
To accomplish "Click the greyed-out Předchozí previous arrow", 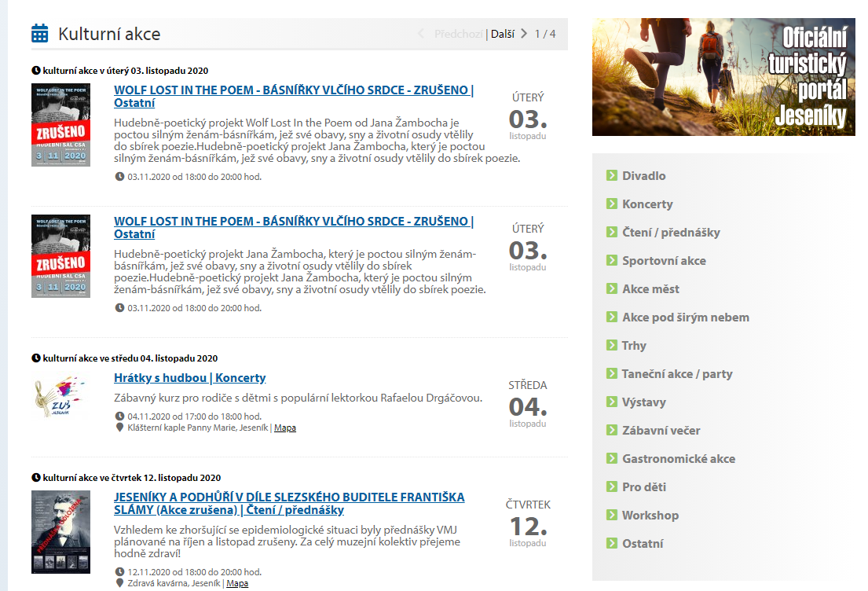I will click(420, 34).
